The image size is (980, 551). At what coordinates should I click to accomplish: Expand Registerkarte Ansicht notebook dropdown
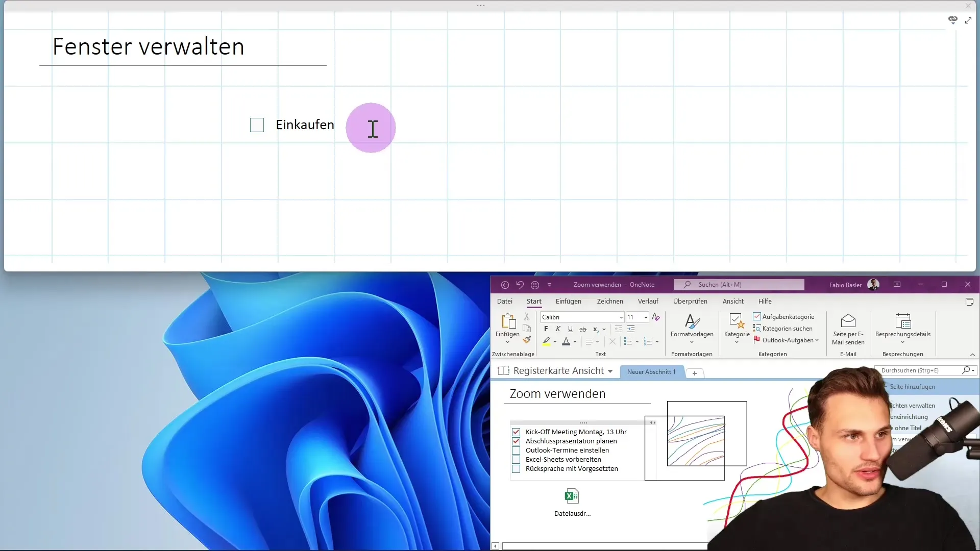610,371
